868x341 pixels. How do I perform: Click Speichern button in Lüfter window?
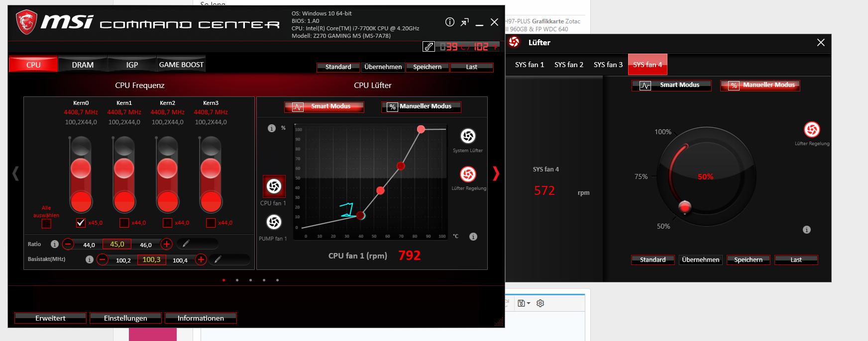749,260
